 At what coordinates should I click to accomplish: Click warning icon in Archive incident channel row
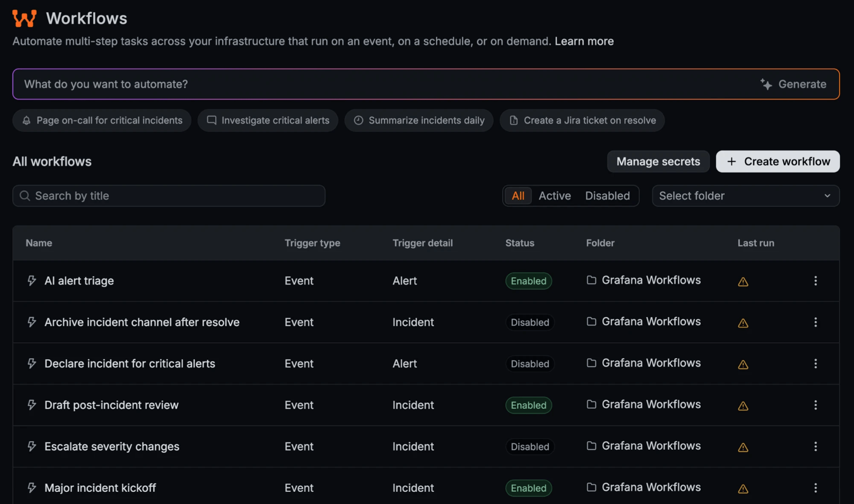(x=743, y=323)
